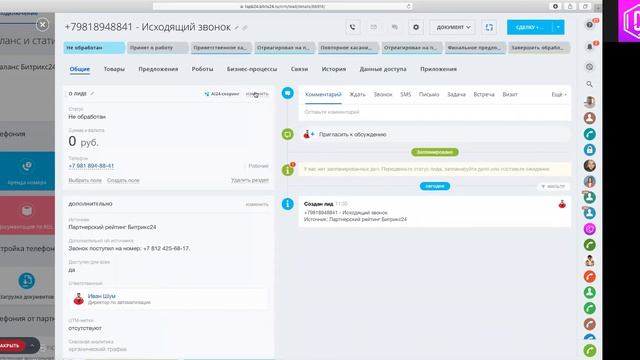Screen dimensions: 640x360
Task: Click the СДЕЛКУ + button
Action: point(529,27)
